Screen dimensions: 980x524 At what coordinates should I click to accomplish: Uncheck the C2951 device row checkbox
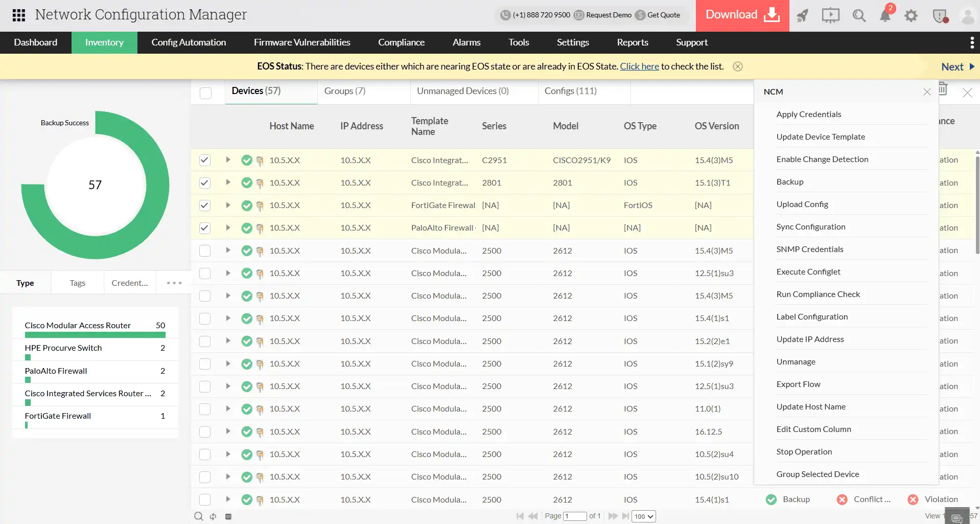[x=205, y=160]
